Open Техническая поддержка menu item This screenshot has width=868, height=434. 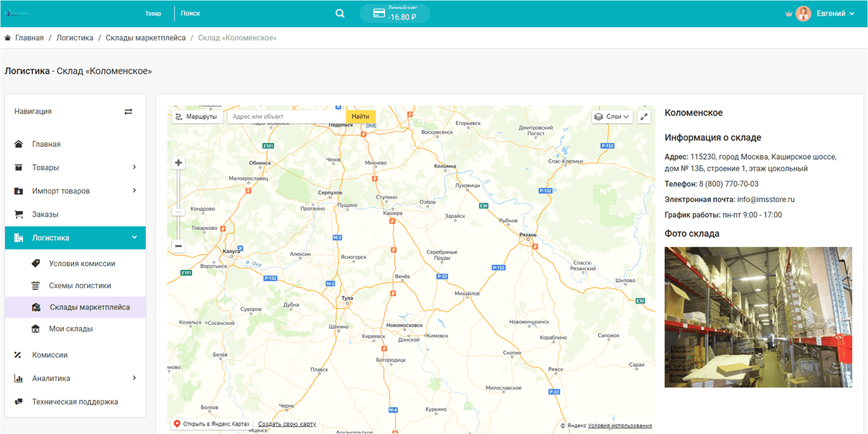pyautogui.click(x=75, y=402)
